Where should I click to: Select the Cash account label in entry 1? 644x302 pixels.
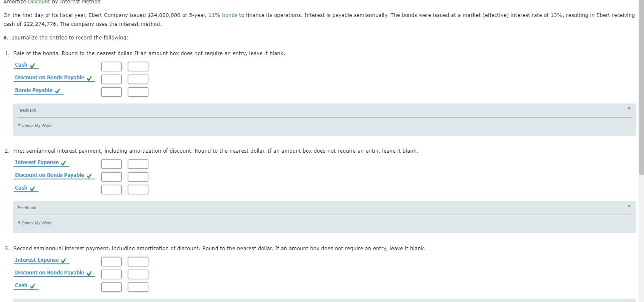(21, 64)
